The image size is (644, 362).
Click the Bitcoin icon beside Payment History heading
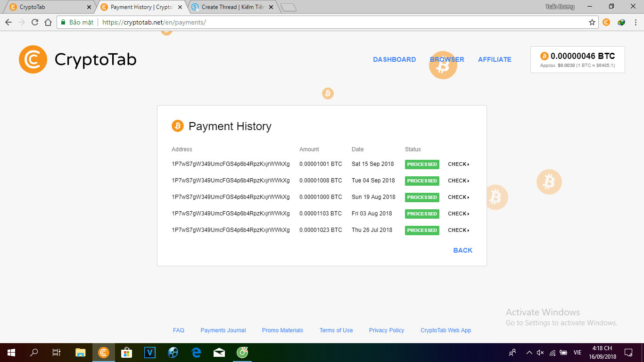point(178,126)
